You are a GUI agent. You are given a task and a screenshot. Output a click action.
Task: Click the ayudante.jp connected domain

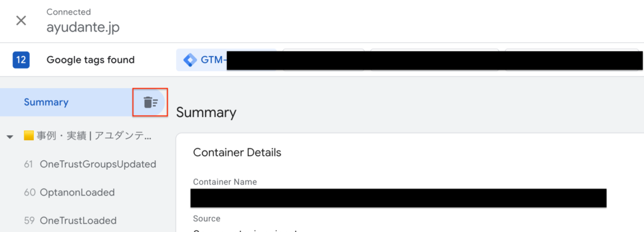click(83, 28)
